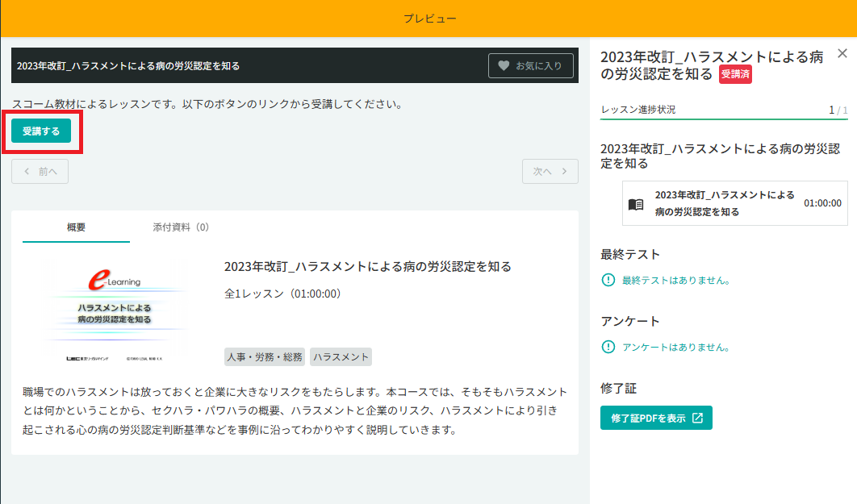Open the course thumbnail image
This screenshot has width=857, height=504.
pyautogui.click(x=115, y=311)
